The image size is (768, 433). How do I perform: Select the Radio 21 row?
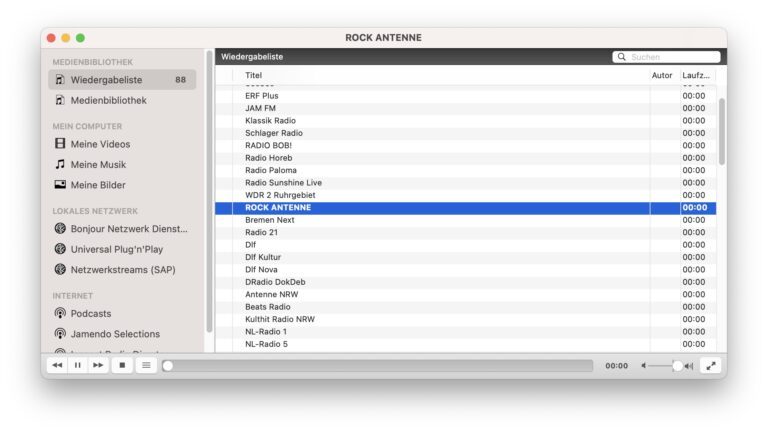(x=465, y=232)
